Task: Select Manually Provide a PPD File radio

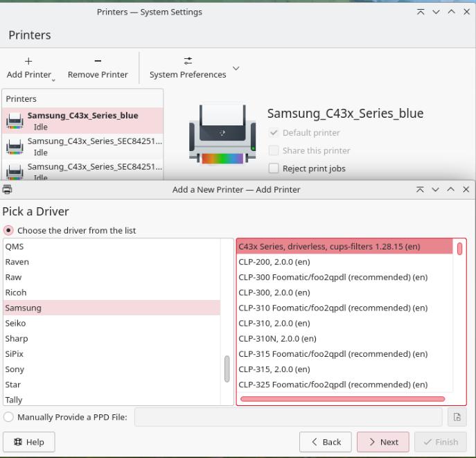Action: [8, 417]
